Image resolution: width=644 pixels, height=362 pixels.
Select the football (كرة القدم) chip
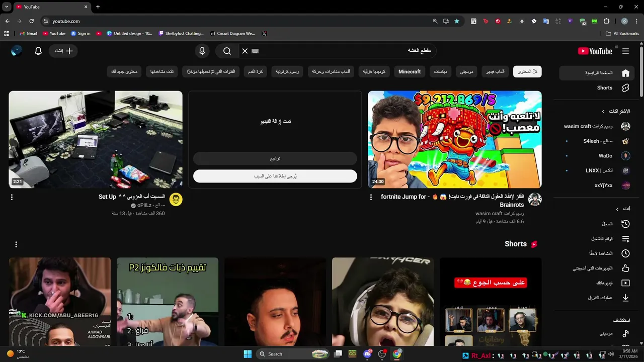[256, 72]
